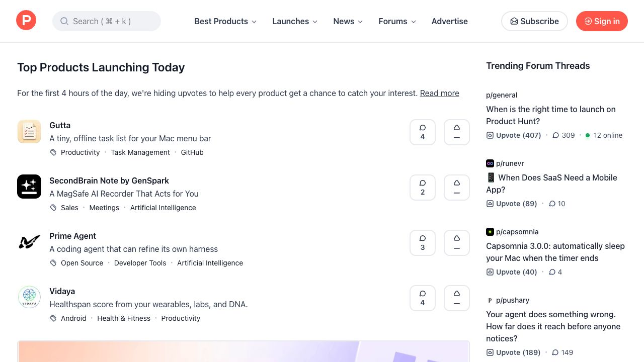Image resolution: width=644 pixels, height=362 pixels.
Task: Open the p/general forum link
Action: point(502,95)
